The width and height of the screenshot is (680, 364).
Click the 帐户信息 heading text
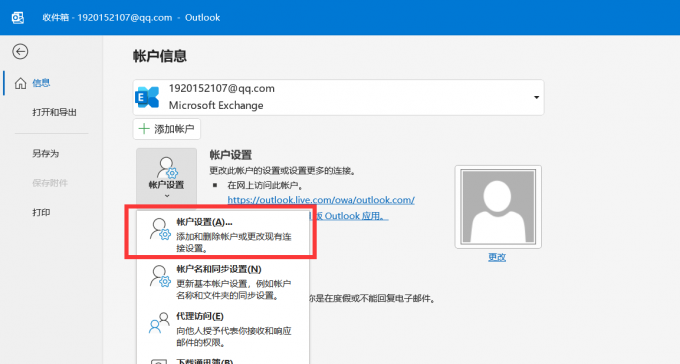click(160, 56)
